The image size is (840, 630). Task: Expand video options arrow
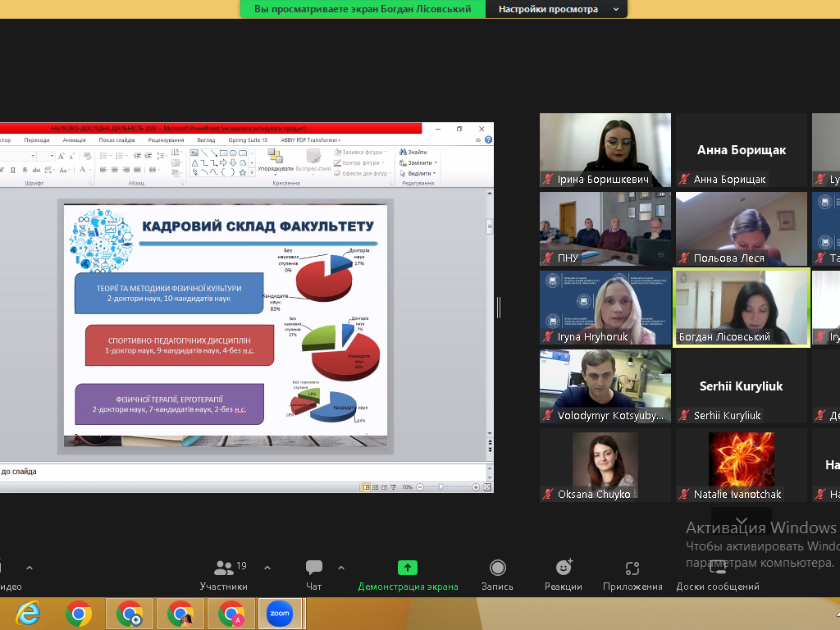point(30,568)
